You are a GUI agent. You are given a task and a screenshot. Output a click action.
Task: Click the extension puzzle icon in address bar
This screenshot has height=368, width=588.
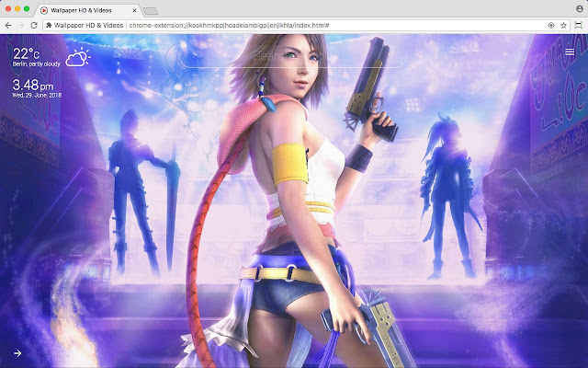(49, 25)
